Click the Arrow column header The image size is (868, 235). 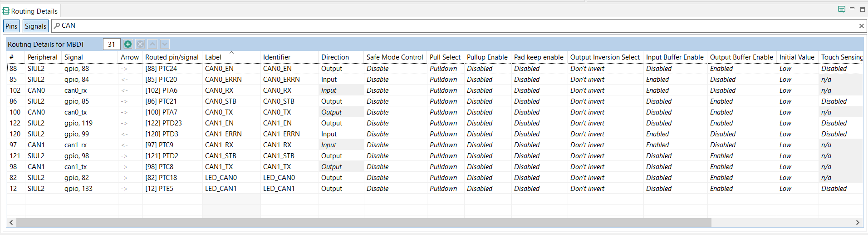point(130,57)
